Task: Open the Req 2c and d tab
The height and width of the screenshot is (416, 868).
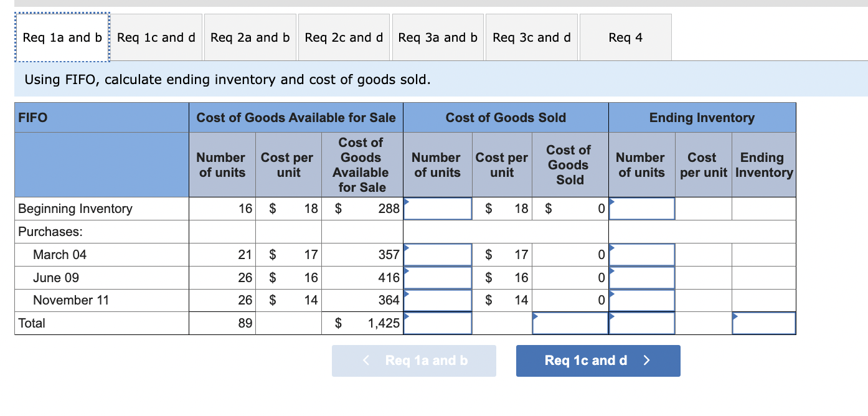Action: point(344,37)
